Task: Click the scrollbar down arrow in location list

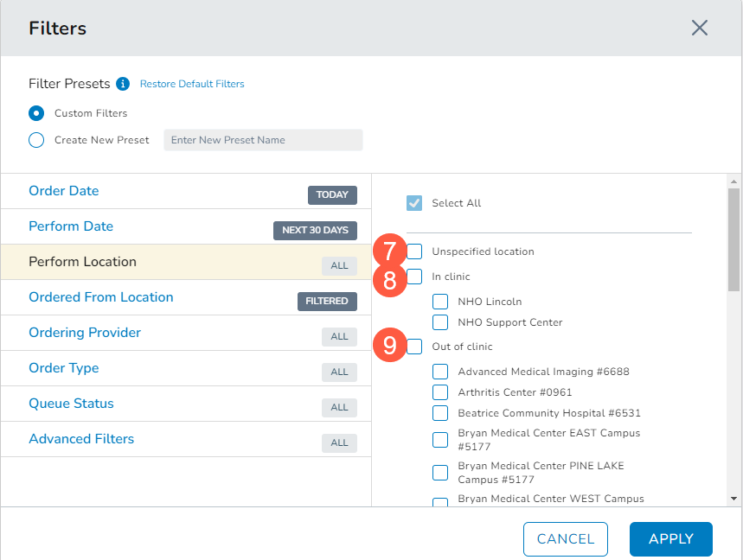Action: pos(733,499)
